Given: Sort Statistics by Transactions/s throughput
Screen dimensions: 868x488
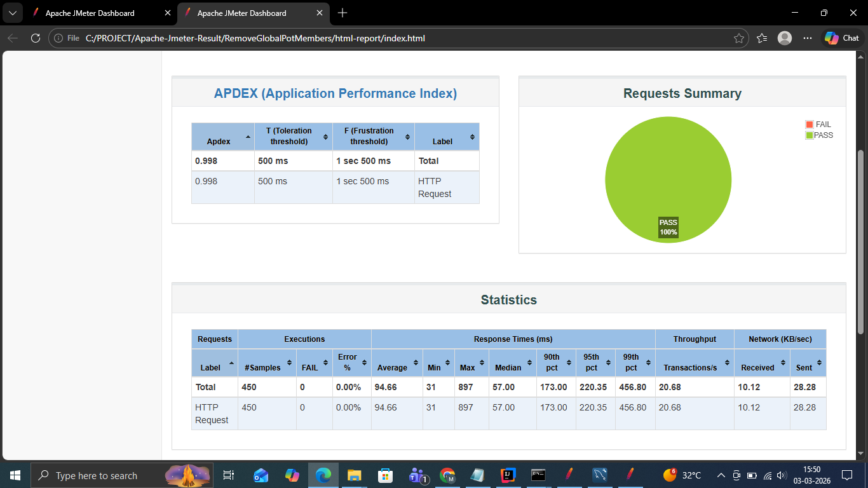Looking at the screenshot, I should (694, 363).
